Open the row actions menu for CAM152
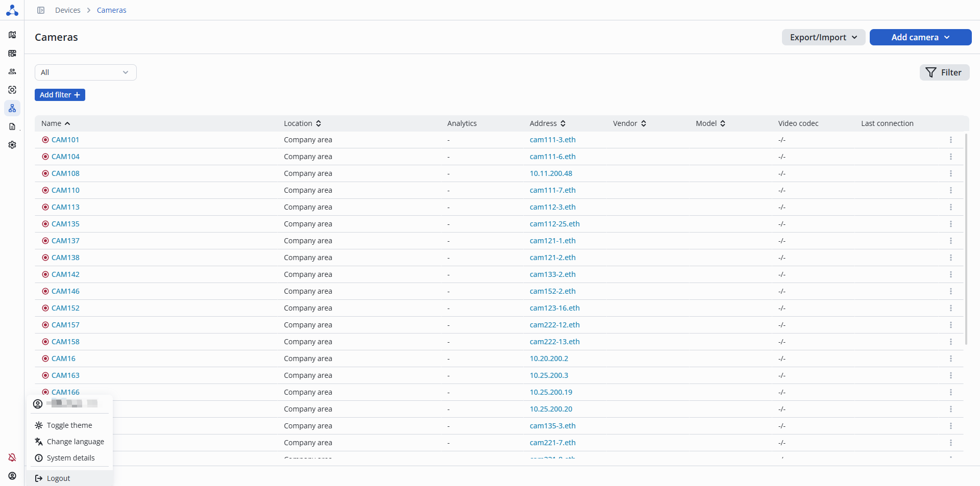Screen dimensions: 980x486 951,308
